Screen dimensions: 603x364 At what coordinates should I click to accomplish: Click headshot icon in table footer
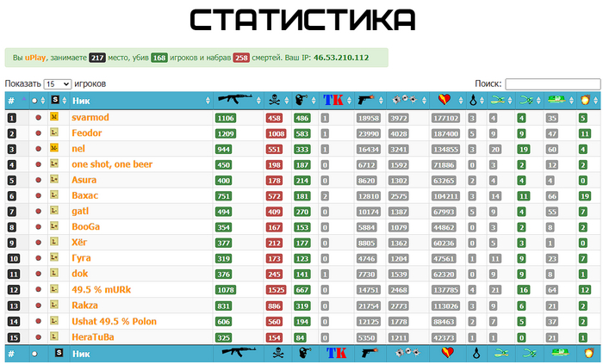305,353
